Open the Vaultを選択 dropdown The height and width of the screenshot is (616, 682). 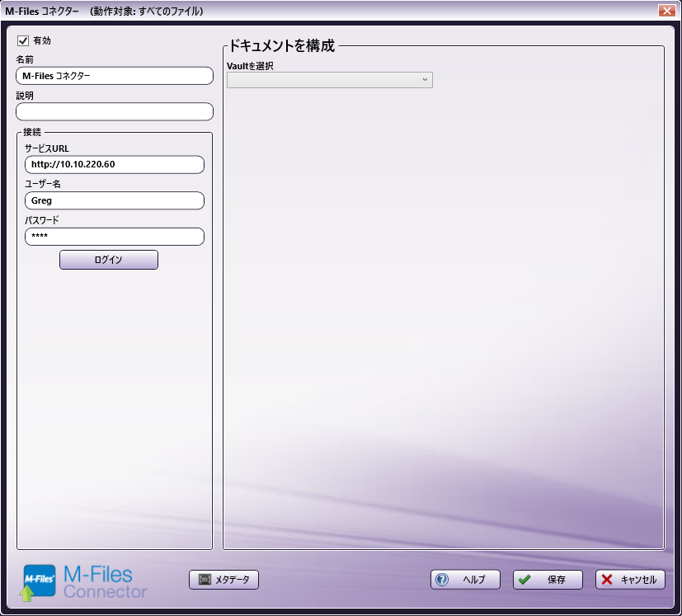point(330,80)
